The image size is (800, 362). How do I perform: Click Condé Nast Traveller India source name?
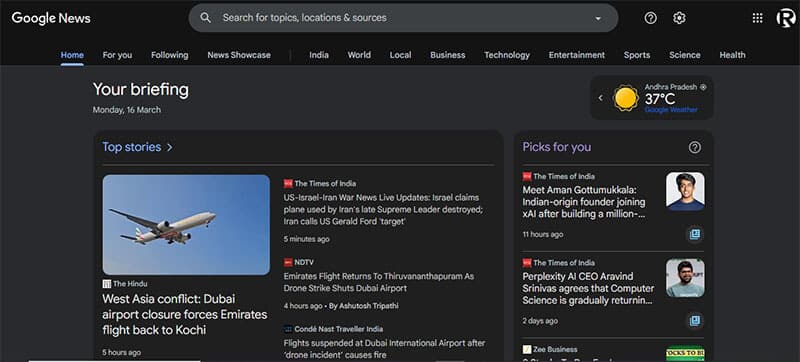[339, 329]
